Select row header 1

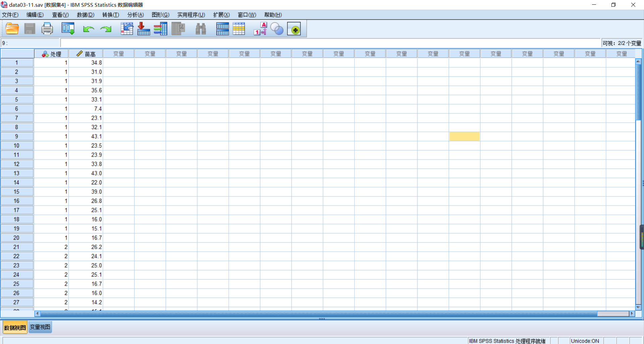pos(17,63)
